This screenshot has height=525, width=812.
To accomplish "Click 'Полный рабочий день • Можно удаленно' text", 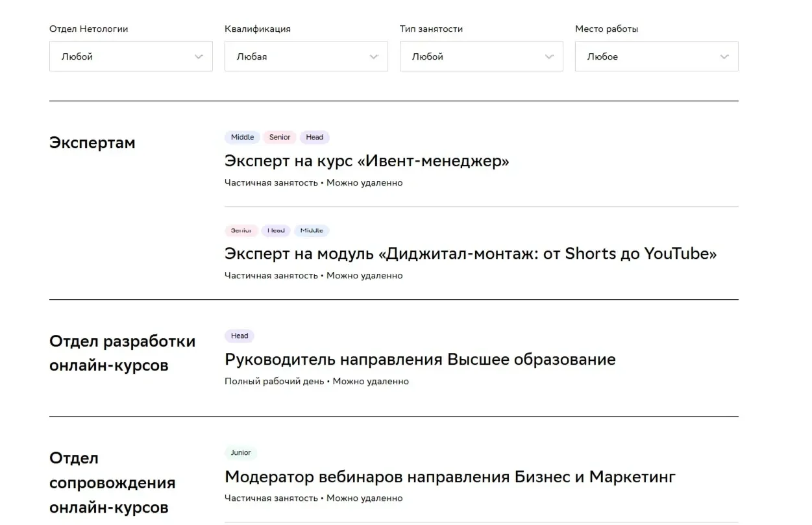I will pos(317,381).
